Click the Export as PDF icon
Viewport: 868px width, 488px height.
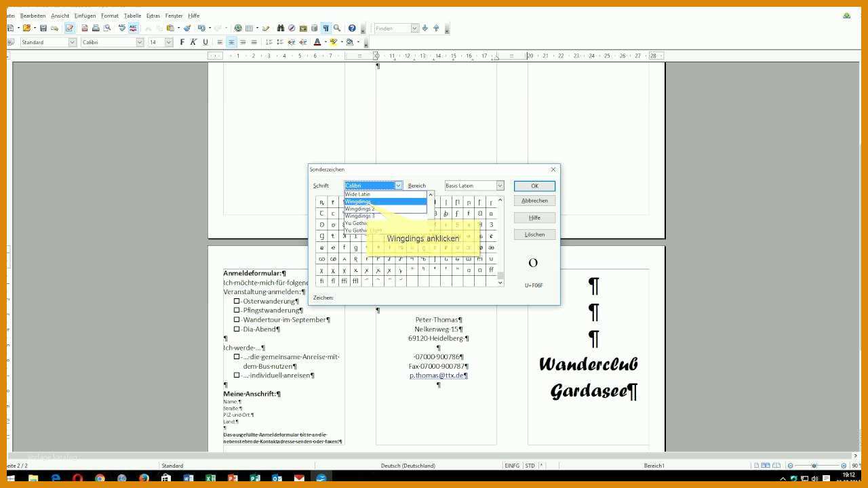(x=85, y=28)
